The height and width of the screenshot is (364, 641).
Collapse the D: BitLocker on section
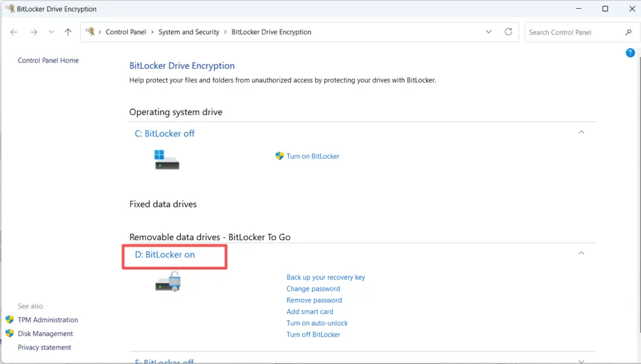581,253
